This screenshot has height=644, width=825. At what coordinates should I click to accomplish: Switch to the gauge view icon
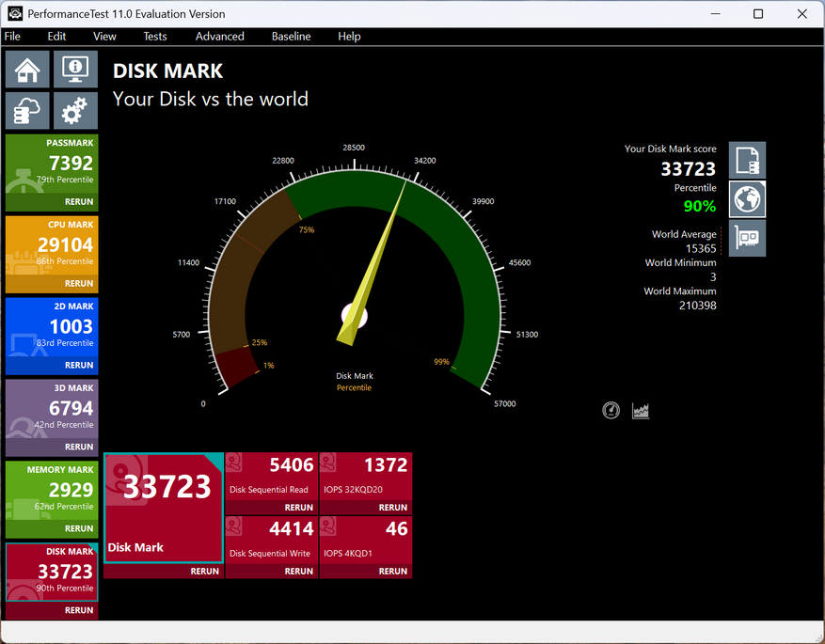click(x=611, y=410)
